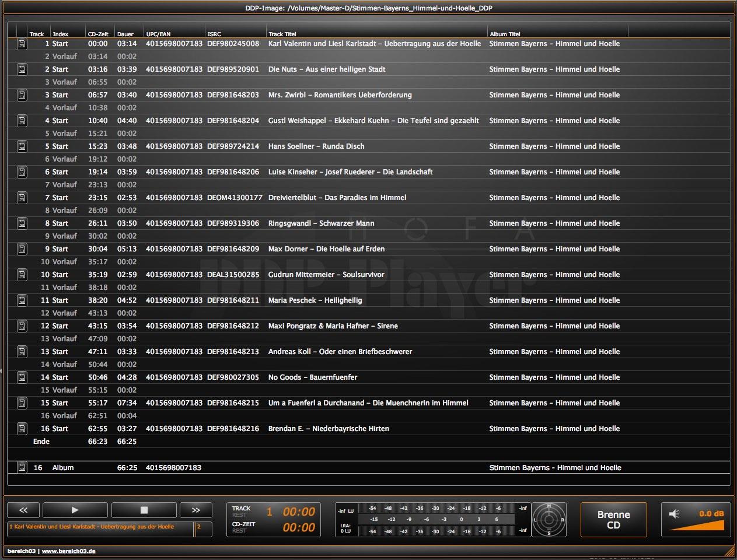The width and height of the screenshot is (737, 560).
Task: Click save icon for track 13 Andreas Koll
Action: pos(22,352)
